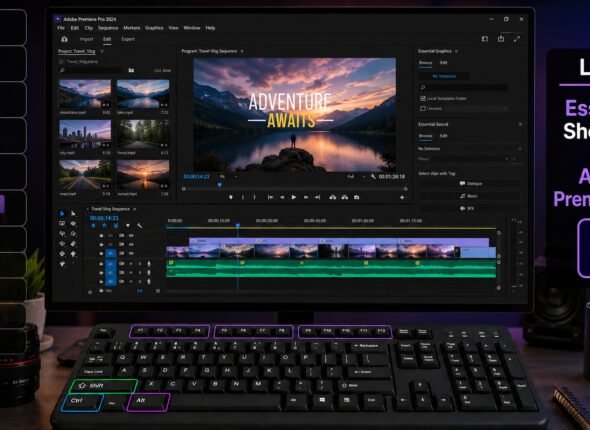Open the Home screen icon
Screen dimensions: 590x430
(64, 39)
